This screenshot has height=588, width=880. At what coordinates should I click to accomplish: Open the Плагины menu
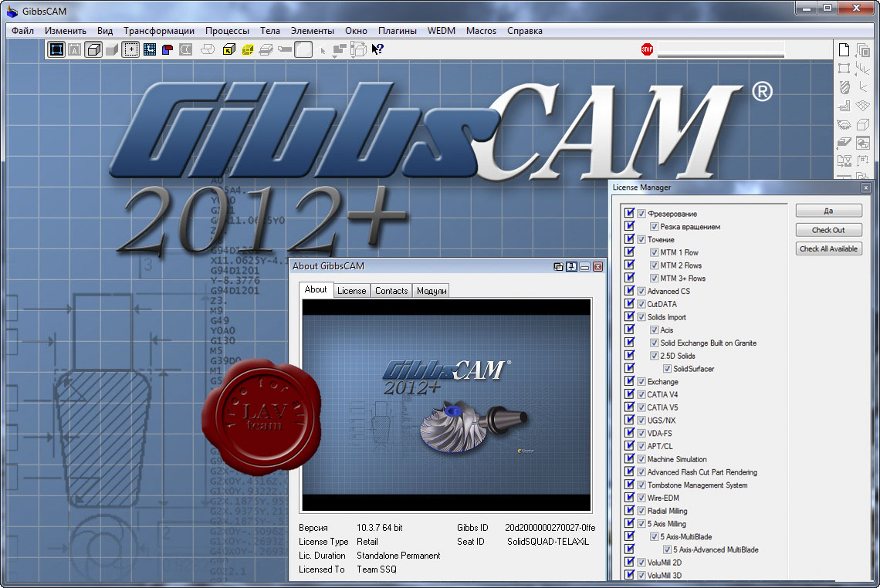pos(398,31)
